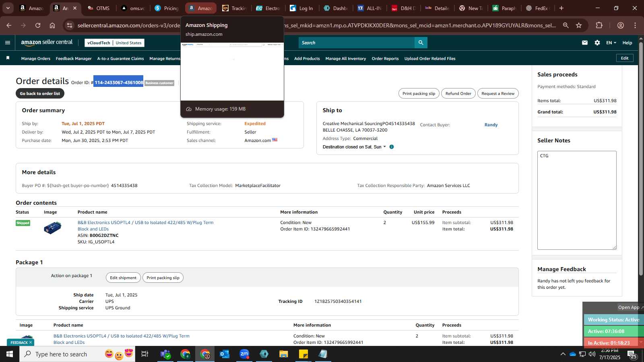Screen dimensions: 644x362
Task: Open Seller Central settings gear
Action: 597,43
